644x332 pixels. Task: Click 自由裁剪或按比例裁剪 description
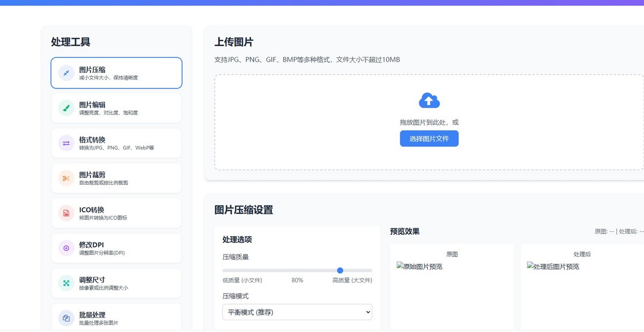pyautogui.click(x=104, y=183)
